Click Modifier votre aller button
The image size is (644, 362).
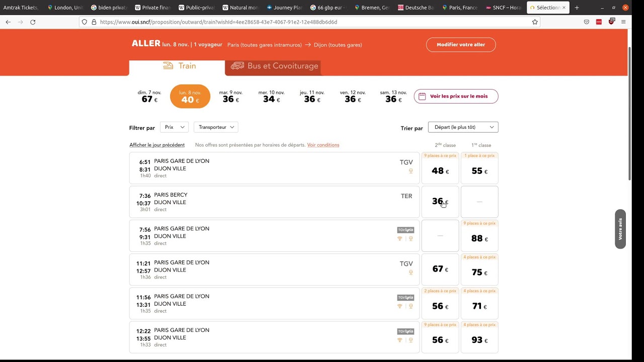point(461,45)
